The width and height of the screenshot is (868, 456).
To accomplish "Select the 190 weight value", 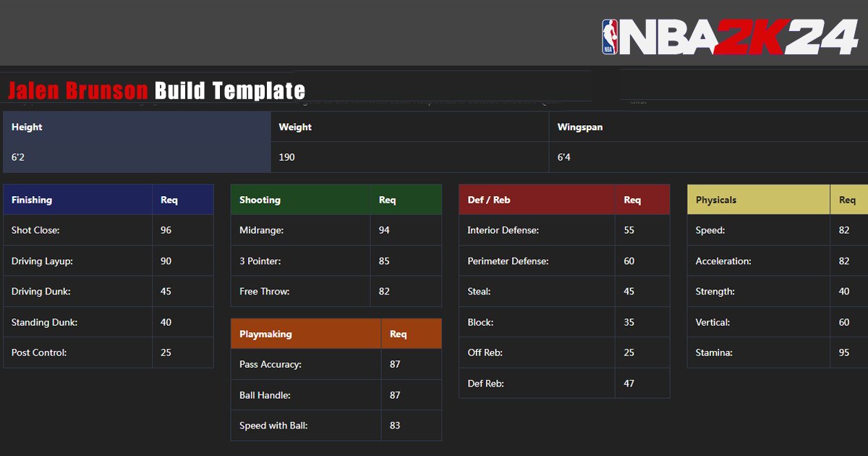I will 287,157.
